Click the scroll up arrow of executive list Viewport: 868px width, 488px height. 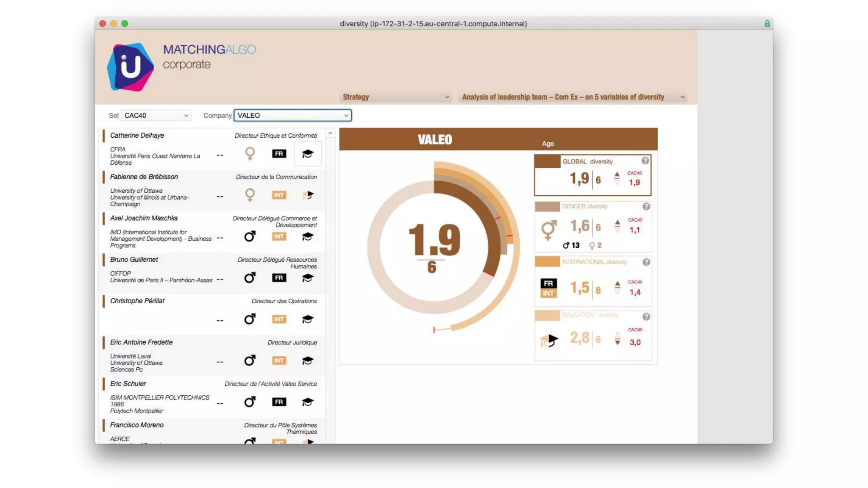330,133
